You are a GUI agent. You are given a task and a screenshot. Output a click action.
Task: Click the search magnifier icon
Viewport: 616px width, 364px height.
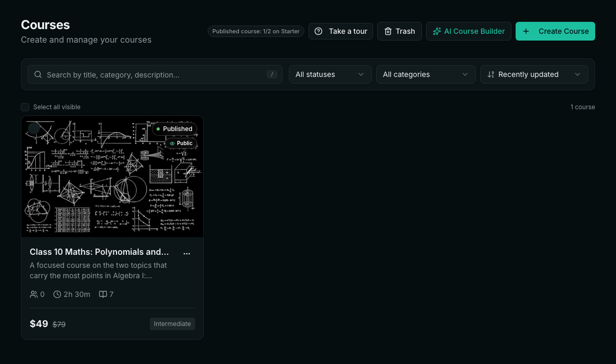tap(37, 74)
